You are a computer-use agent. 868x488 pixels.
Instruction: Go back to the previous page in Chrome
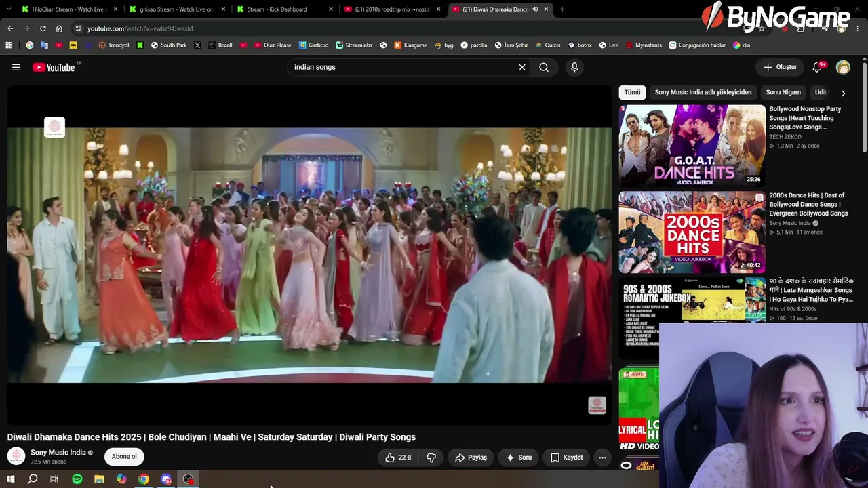click(10, 28)
